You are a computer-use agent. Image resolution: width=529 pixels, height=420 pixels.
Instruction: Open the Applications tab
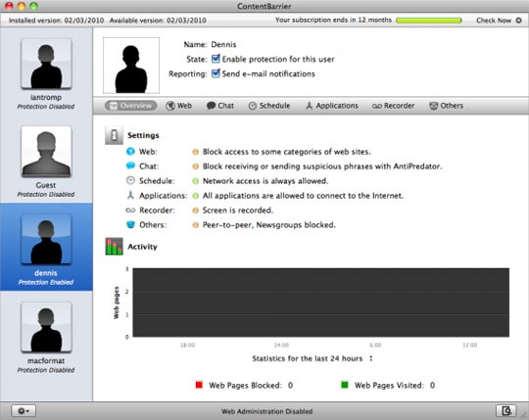click(332, 106)
